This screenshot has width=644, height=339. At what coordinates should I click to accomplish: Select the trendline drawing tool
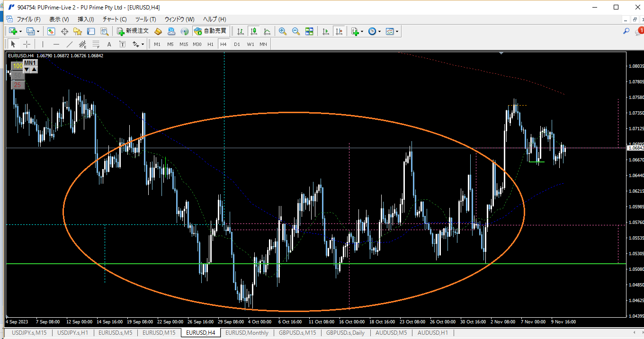70,44
